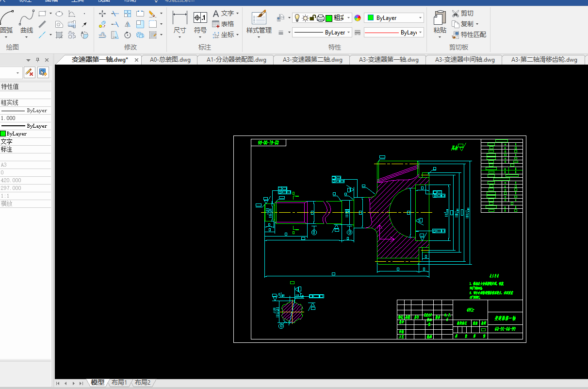This screenshot has height=389, width=588.
Task: Open the layer dropdown showing 粗实
Action: (x=322, y=18)
